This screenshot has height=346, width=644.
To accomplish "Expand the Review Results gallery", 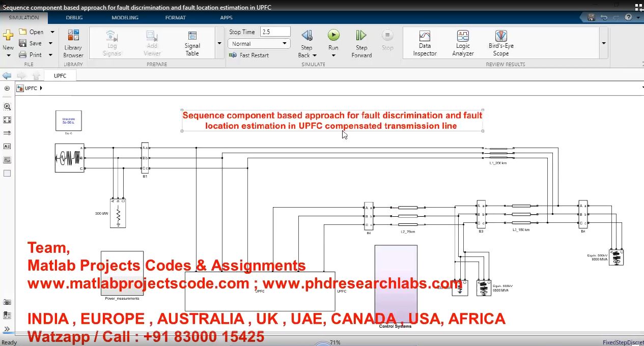I will tap(604, 44).
